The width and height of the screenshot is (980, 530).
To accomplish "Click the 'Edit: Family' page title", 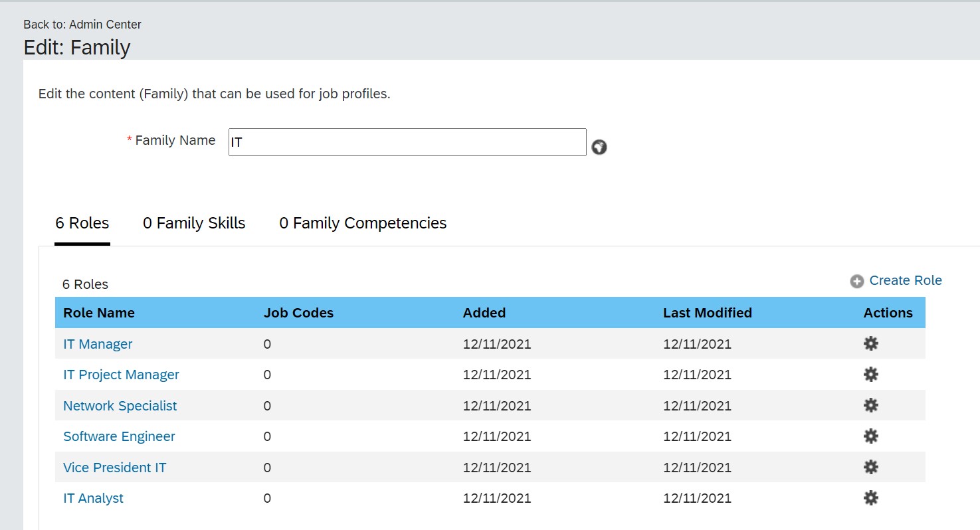I will 77,48.
